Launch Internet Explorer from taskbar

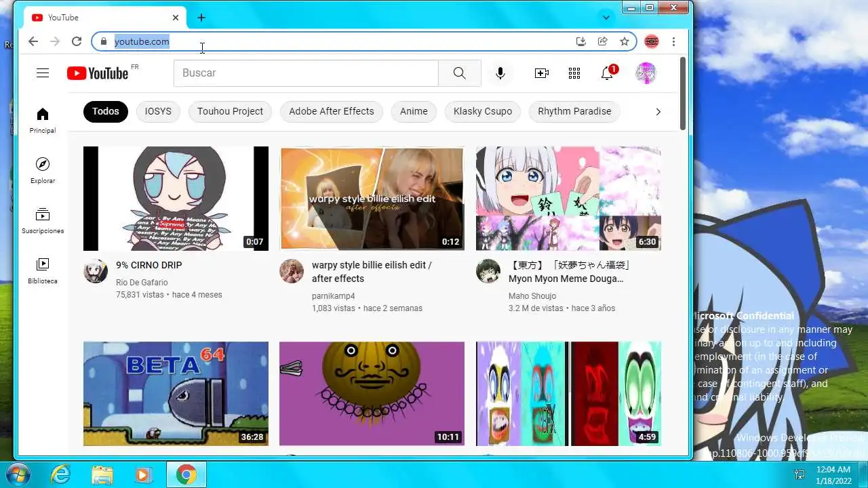coord(60,474)
